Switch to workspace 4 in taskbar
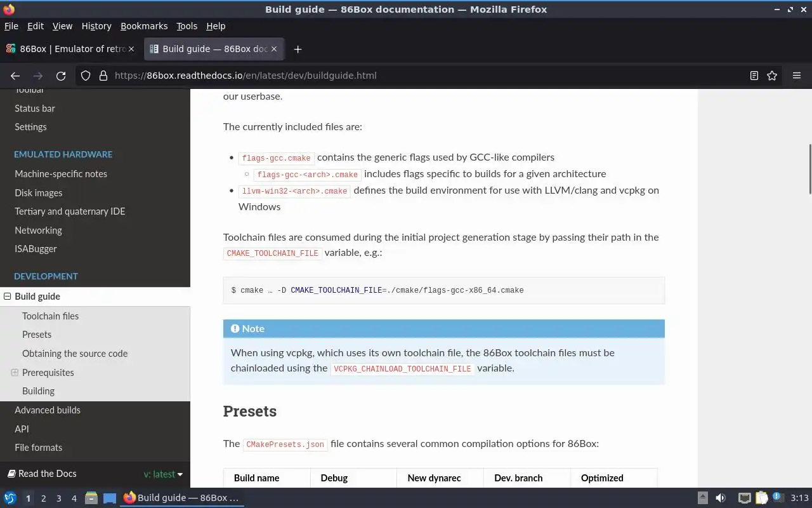The width and height of the screenshot is (812, 508). point(74,498)
